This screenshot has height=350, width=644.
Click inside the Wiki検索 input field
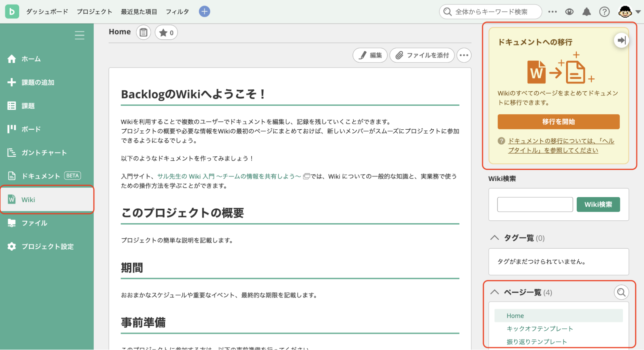535,204
